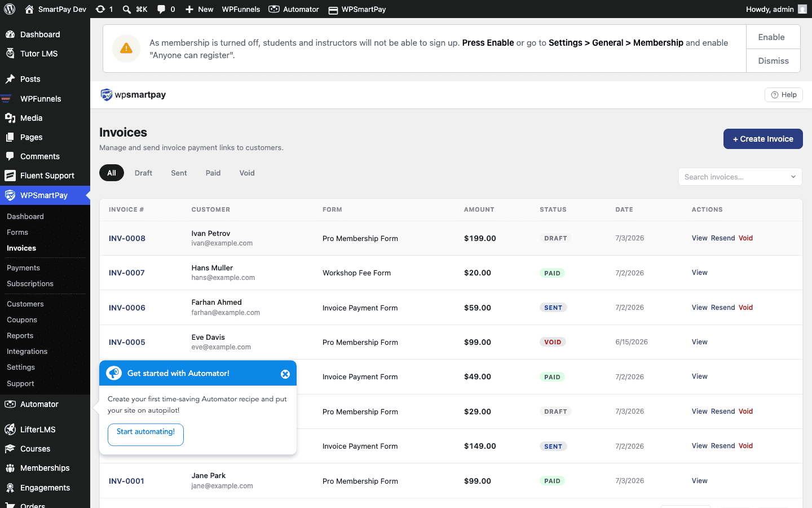Click the WPSmartPay shield icon in sidebar
The image size is (812, 508).
click(10, 195)
